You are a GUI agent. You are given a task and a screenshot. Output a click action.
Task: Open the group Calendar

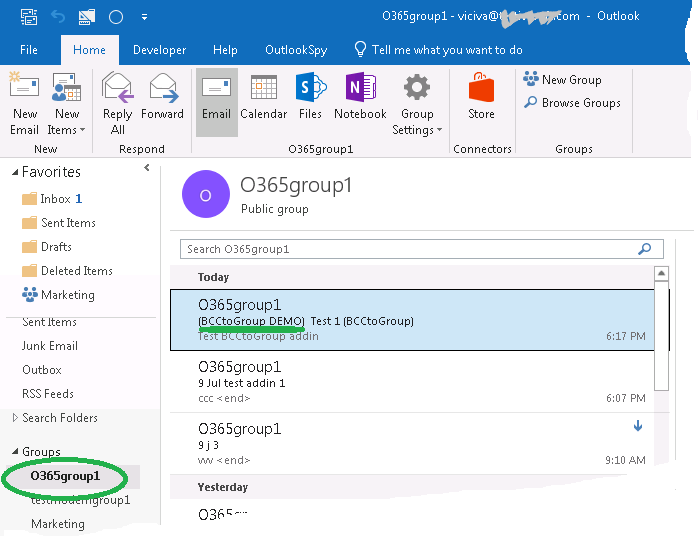click(264, 97)
